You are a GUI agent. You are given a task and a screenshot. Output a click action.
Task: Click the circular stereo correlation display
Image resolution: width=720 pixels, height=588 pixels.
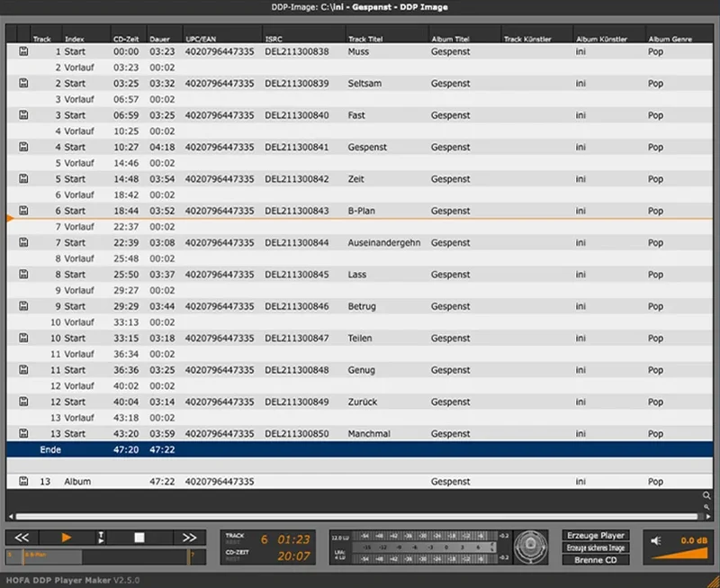[531, 547]
